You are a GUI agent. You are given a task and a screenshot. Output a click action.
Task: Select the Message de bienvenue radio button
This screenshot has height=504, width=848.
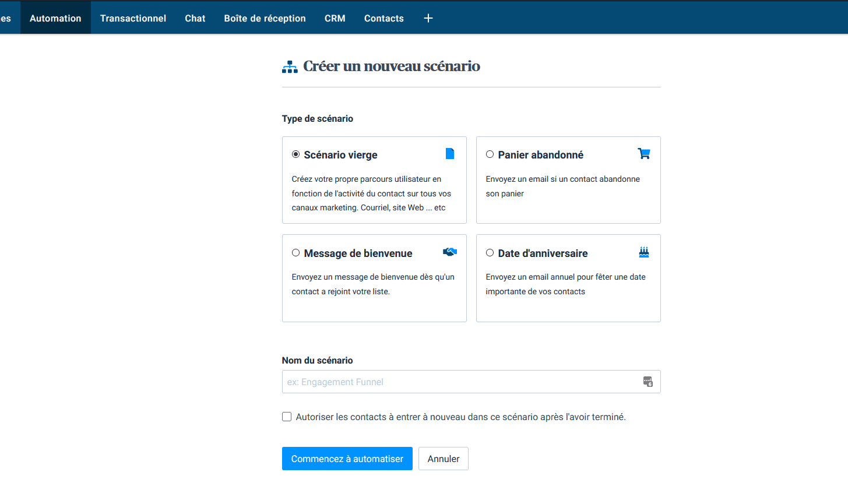click(x=296, y=253)
